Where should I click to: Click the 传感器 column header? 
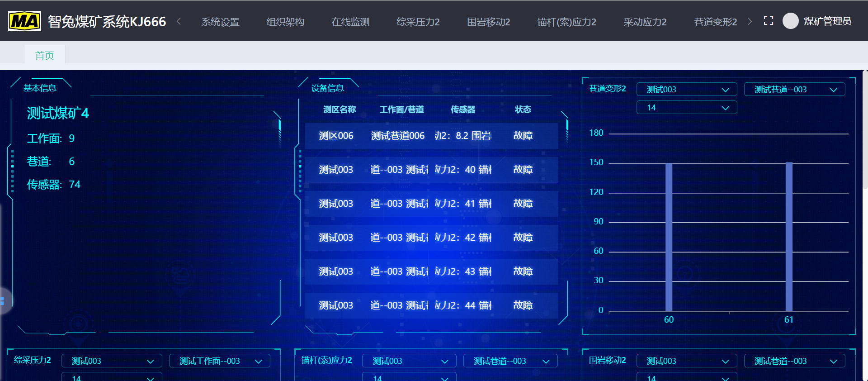[463, 110]
